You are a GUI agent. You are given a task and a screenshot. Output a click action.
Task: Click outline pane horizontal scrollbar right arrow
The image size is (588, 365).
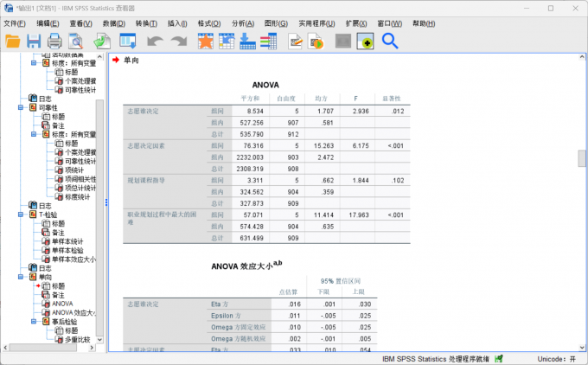(93, 348)
